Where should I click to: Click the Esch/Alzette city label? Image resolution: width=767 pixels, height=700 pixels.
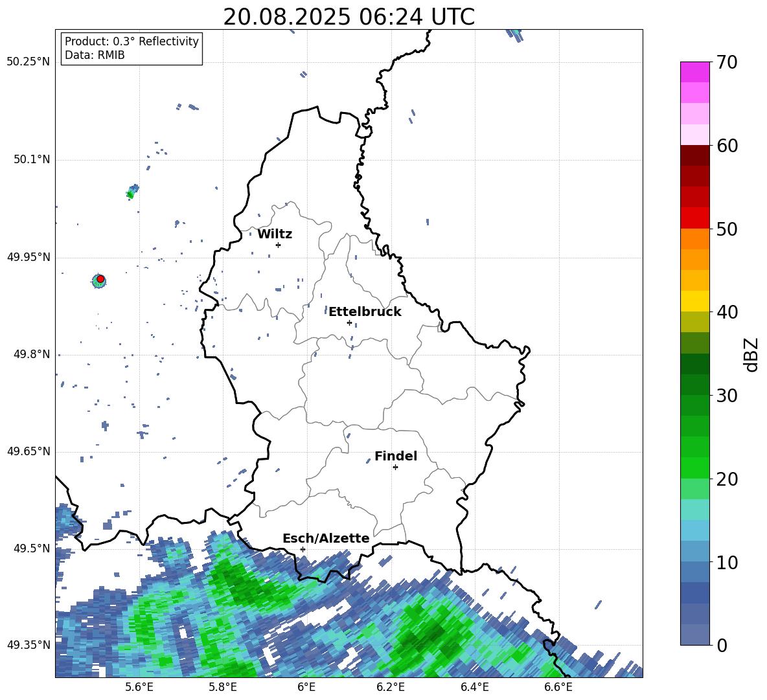coord(326,538)
